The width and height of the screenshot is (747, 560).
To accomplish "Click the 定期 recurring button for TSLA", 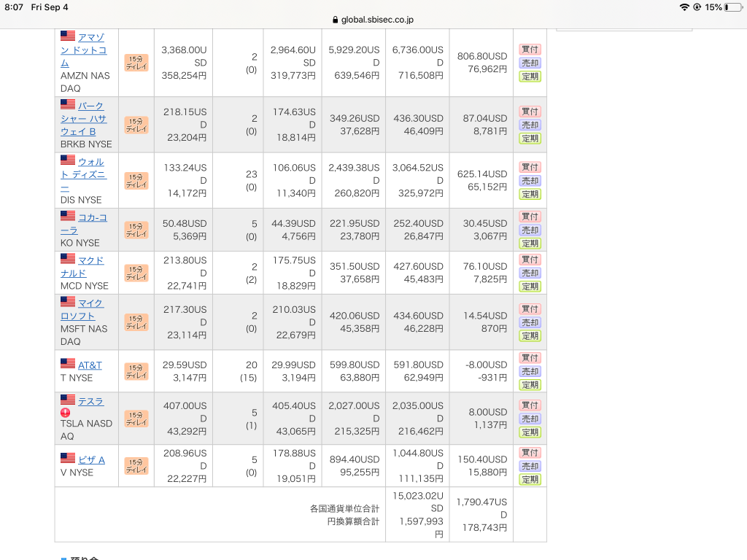I will coord(530,432).
